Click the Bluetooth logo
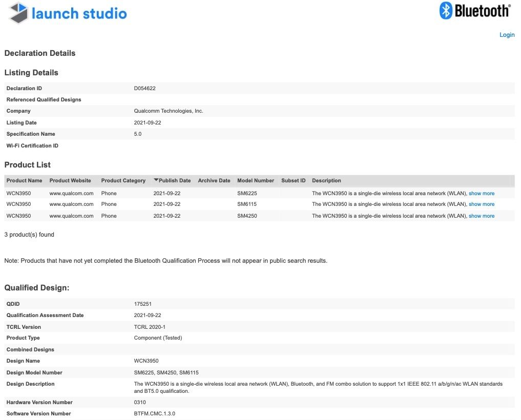This screenshot has height=420, width=521. coord(475,11)
